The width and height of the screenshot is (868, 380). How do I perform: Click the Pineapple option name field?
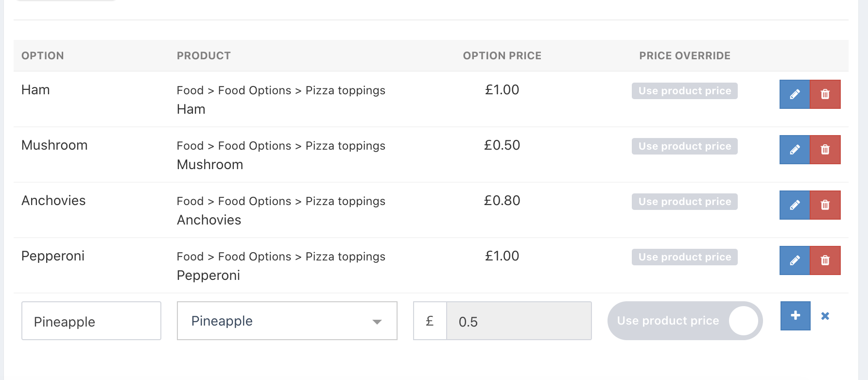click(x=91, y=321)
